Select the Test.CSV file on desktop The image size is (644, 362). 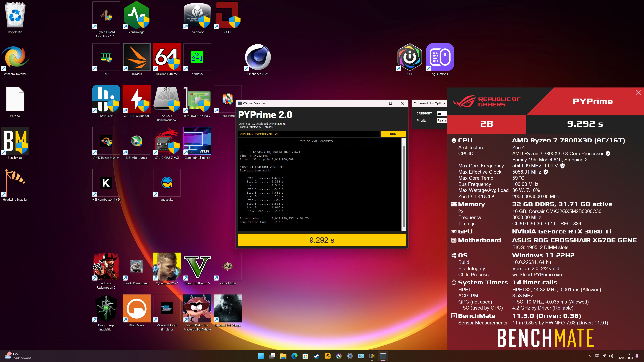[15, 101]
